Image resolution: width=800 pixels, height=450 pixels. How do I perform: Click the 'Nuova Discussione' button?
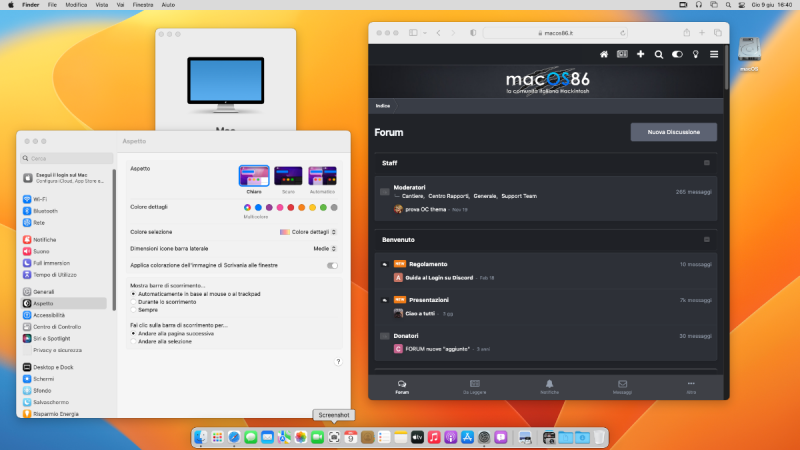tap(673, 132)
